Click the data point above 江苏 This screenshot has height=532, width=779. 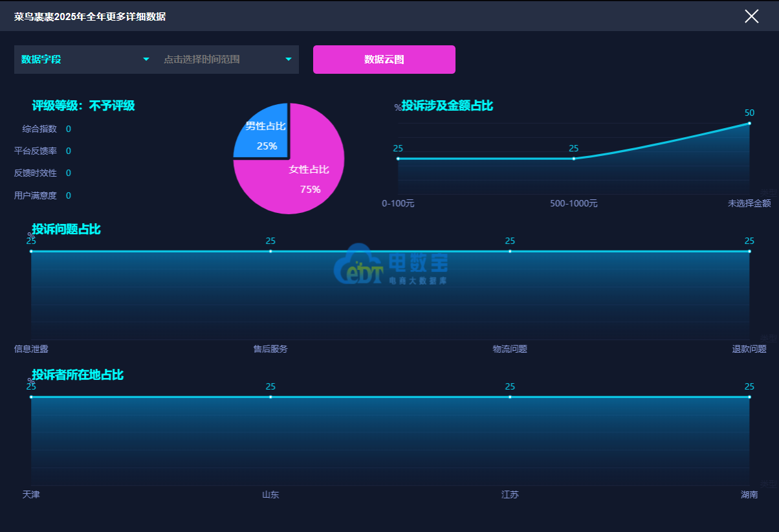(510, 397)
